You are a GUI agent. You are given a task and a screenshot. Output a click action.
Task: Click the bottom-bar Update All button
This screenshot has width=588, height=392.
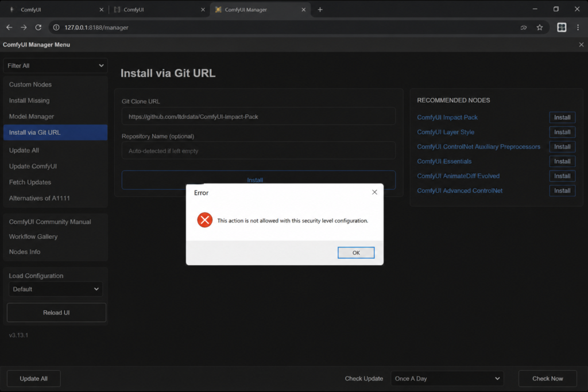pyautogui.click(x=34, y=378)
